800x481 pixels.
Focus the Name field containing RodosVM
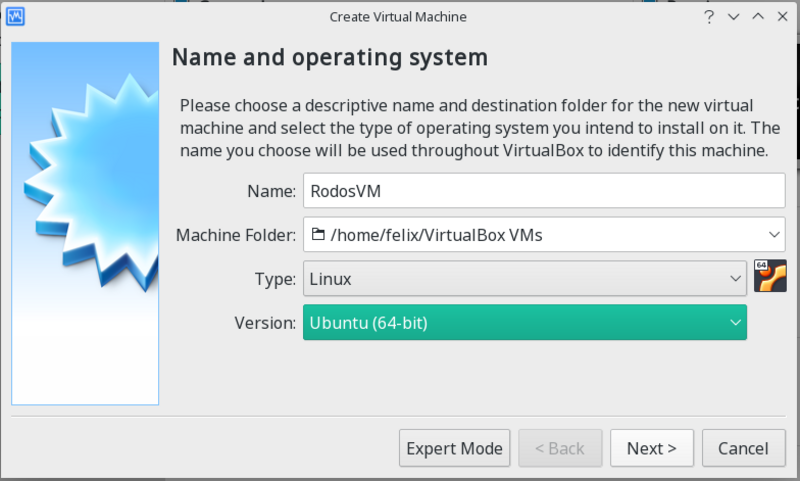click(x=544, y=191)
